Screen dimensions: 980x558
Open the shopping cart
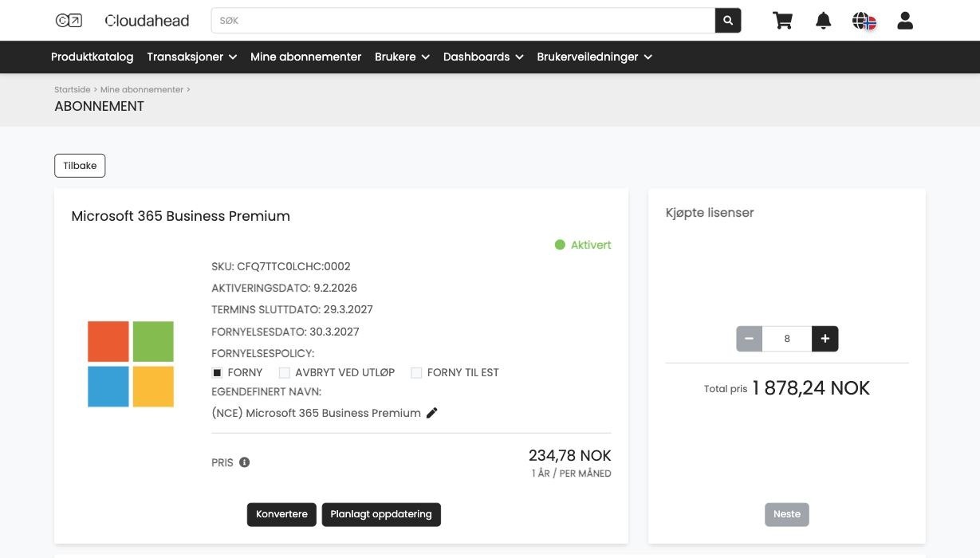pos(783,21)
